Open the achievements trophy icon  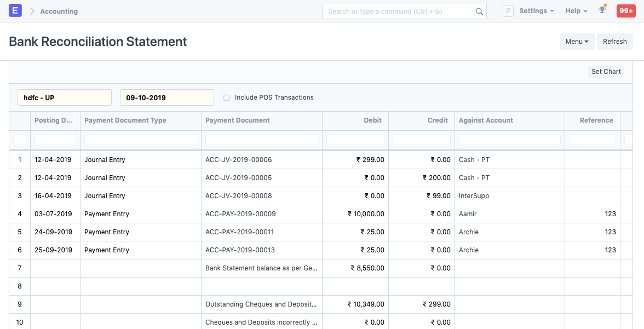pos(602,10)
